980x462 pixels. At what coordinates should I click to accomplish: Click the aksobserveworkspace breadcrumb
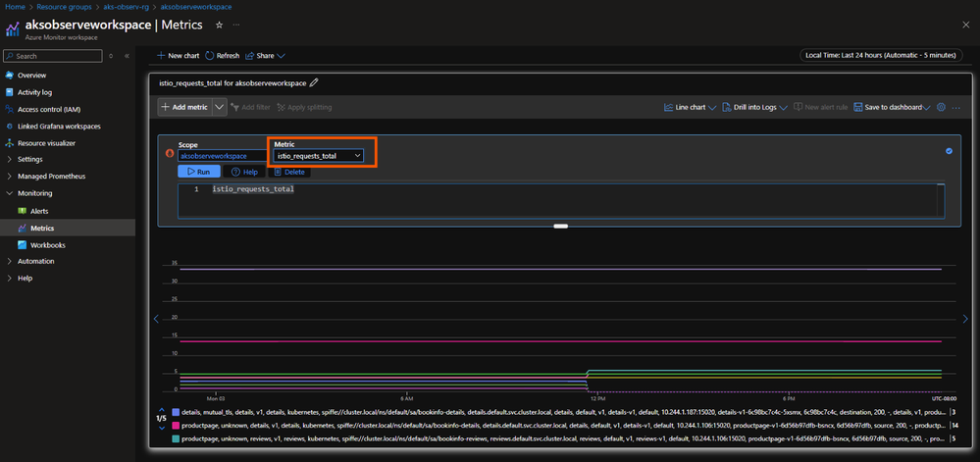195,7
